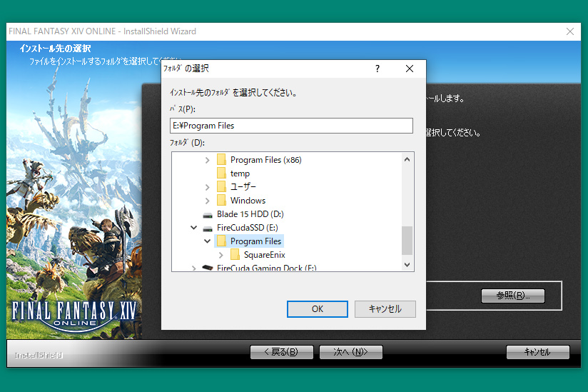Click the 参照(R)... browse button
The image size is (588, 392).
click(x=512, y=296)
